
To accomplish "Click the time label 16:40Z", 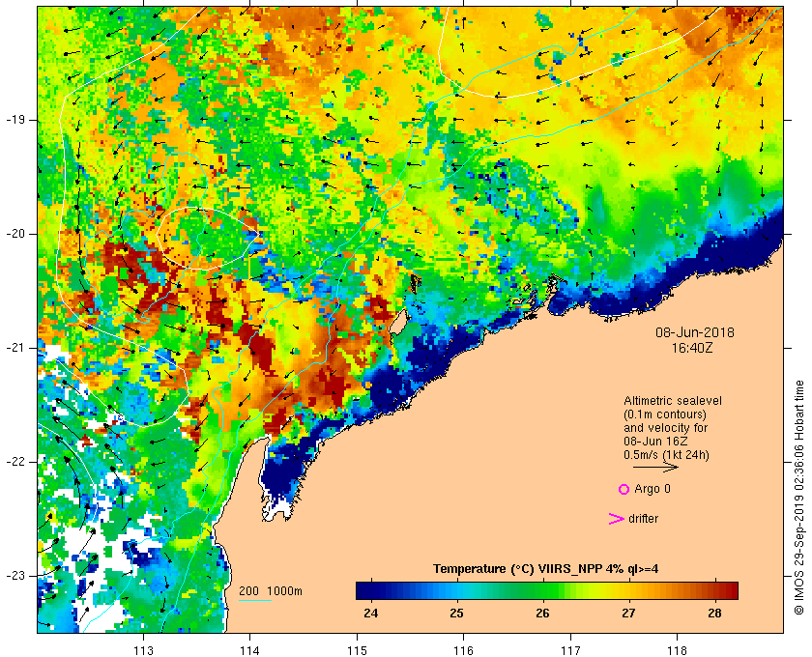I will pyautogui.click(x=692, y=348).
